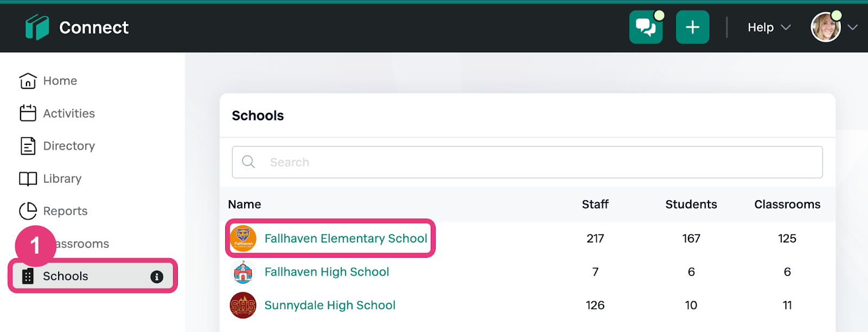The height and width of the screenshot is (332, 868).
Task: Click the Activities calendar icon
Action: tap(28, 113)
